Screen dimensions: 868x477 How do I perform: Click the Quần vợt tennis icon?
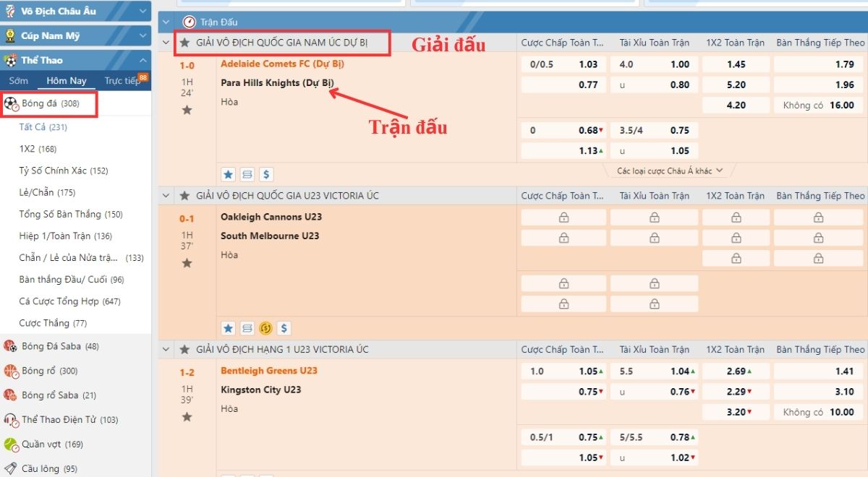pyautogui.click(x=11, y=444)
